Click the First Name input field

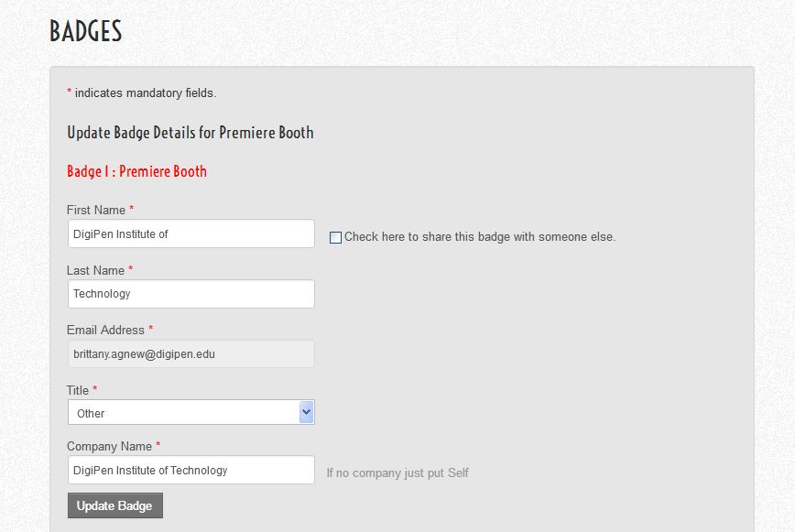(191, 233)
